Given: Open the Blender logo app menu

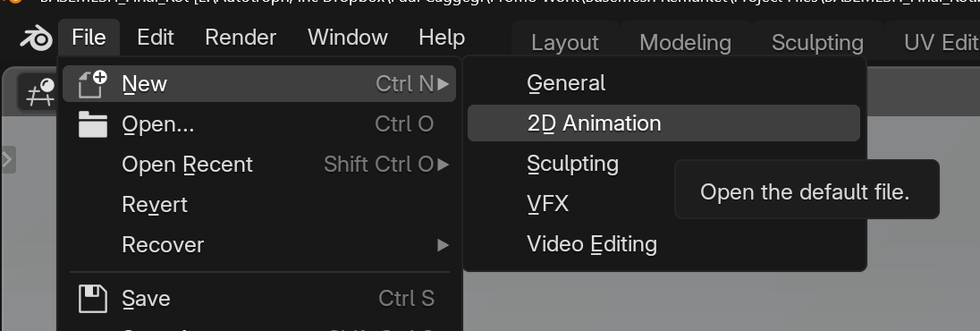Looking at the screenshot, I should (x=37, y=38).
